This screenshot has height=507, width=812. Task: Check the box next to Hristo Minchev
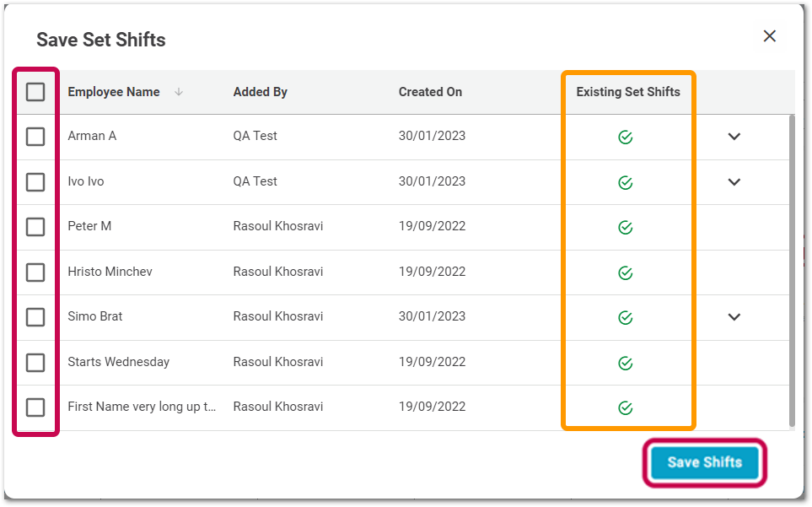pos(35,272)
